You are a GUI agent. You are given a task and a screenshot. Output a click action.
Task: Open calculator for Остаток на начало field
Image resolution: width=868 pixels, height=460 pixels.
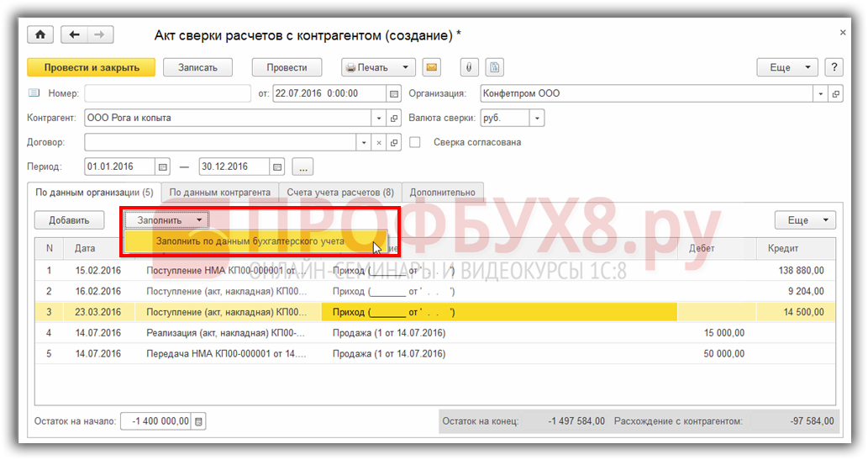198,421
